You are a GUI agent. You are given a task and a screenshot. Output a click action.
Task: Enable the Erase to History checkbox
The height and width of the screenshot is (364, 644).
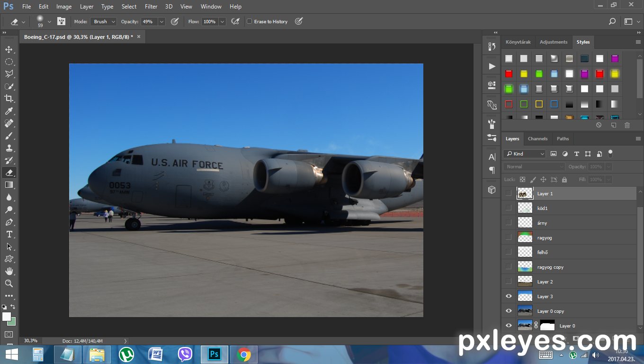[250, 21]
